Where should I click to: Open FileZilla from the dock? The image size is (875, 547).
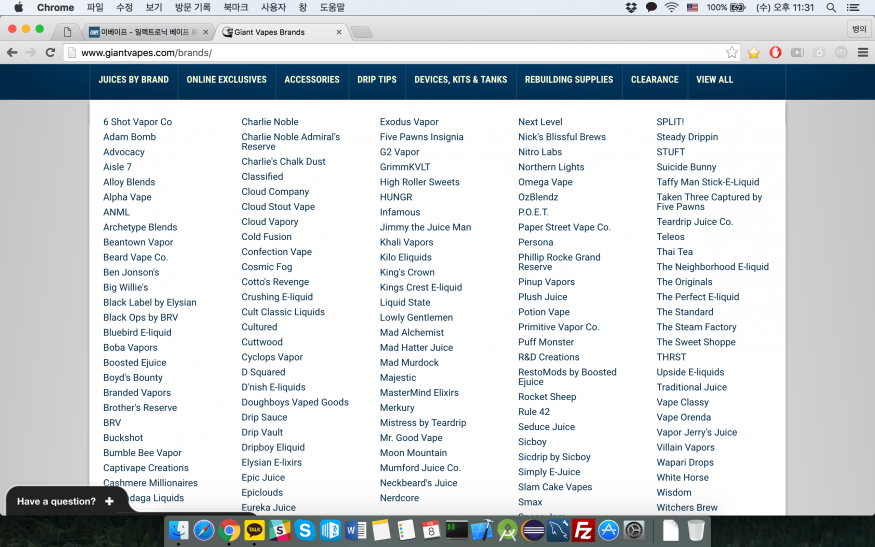click(x=584, y=530)
